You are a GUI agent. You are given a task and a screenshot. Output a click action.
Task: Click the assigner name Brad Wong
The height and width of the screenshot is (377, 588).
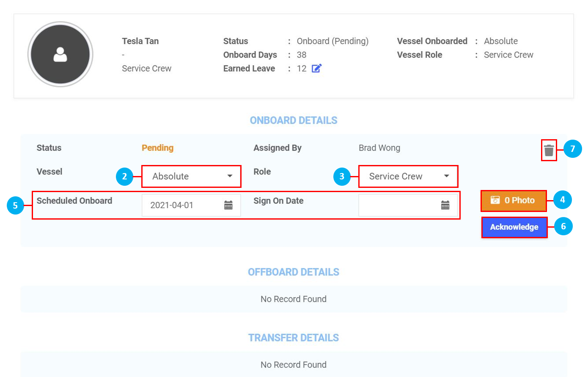click(379, 148)
